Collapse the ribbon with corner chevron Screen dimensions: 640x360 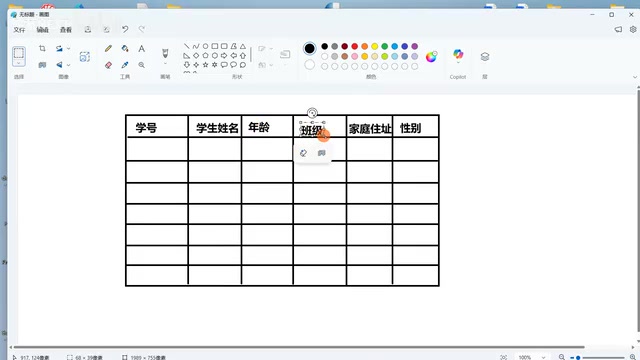point(635,77)
